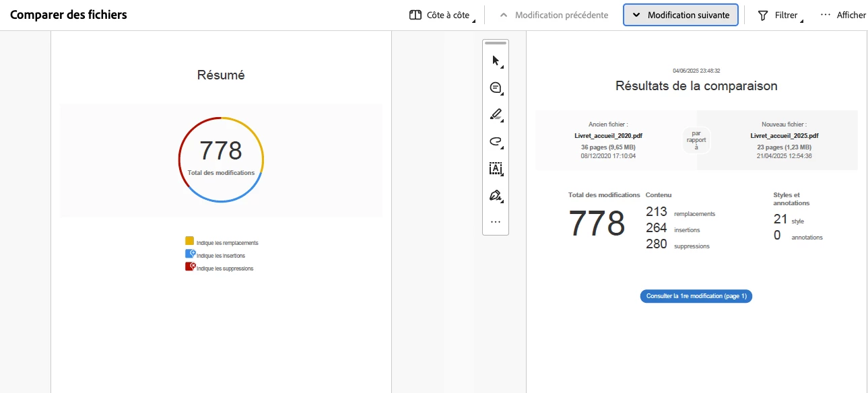This screenshot has width=868, height=393.
Task: Click the 778 total in the donut chart
Action: click(x=221, y=151)
